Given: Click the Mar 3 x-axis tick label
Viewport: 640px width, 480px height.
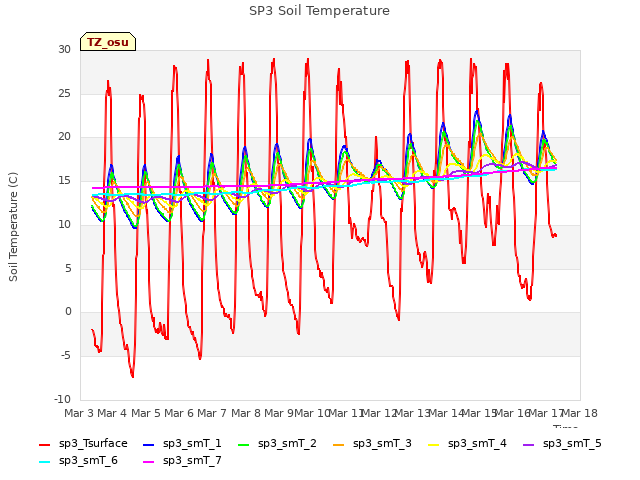Looking at the screenshot, I should click(x=79, y=413).
